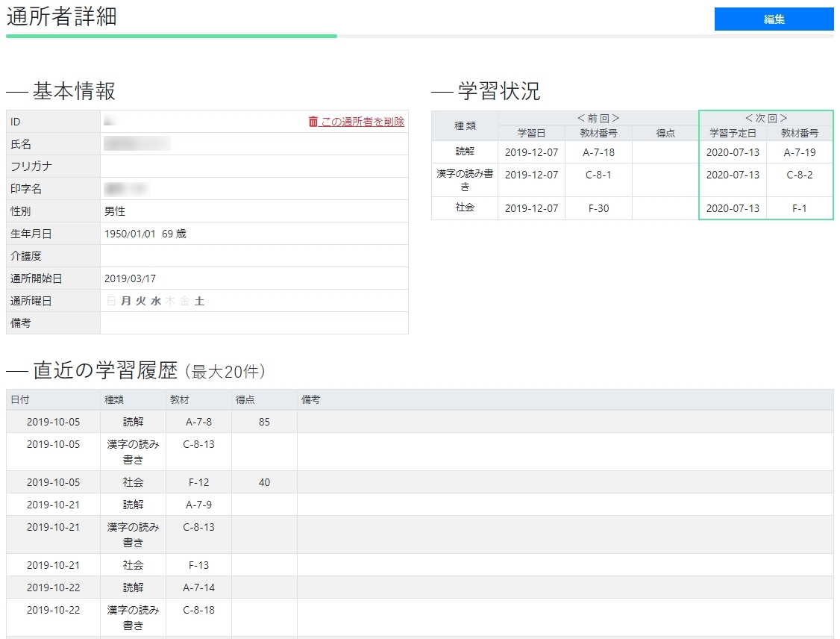The width and height of the screenshot is (840, 639).
Task: Click the next material number F-1 cell
Action: [x=800, y=208]
